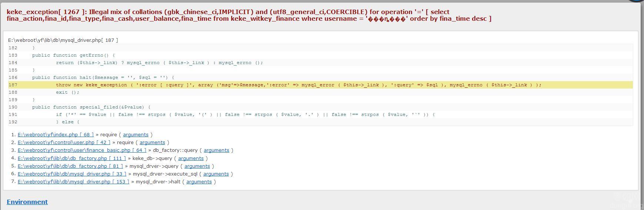Screen dimensions: 644x210
Task: Show arguments for mysql_drver->halt
Action: tap(199, 182)
